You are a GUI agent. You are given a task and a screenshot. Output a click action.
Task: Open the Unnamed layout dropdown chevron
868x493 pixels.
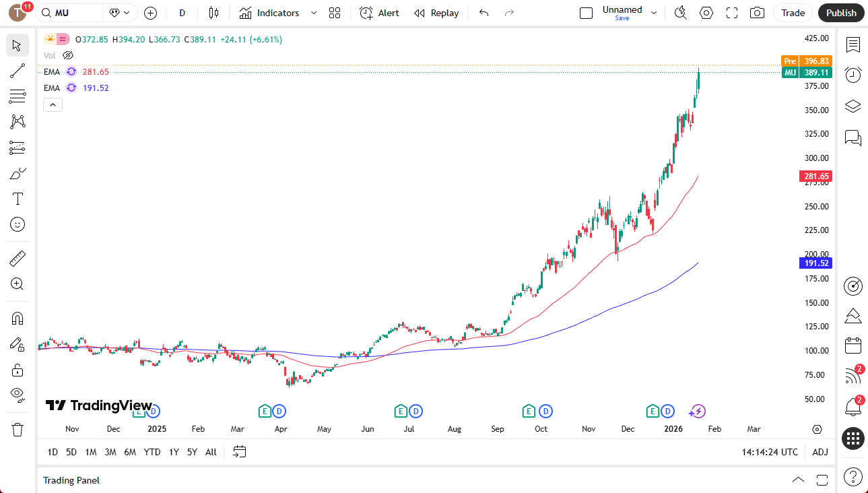(x=653, y=13)
